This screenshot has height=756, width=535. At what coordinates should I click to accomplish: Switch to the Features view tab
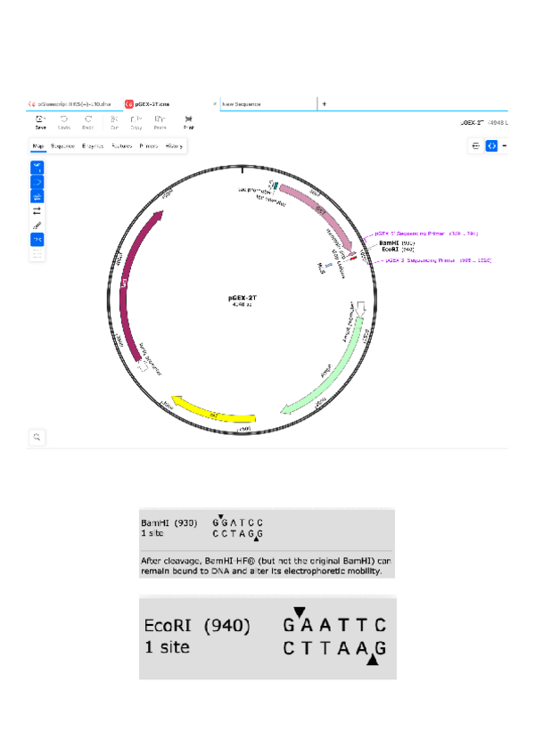[x=121, y=146]
